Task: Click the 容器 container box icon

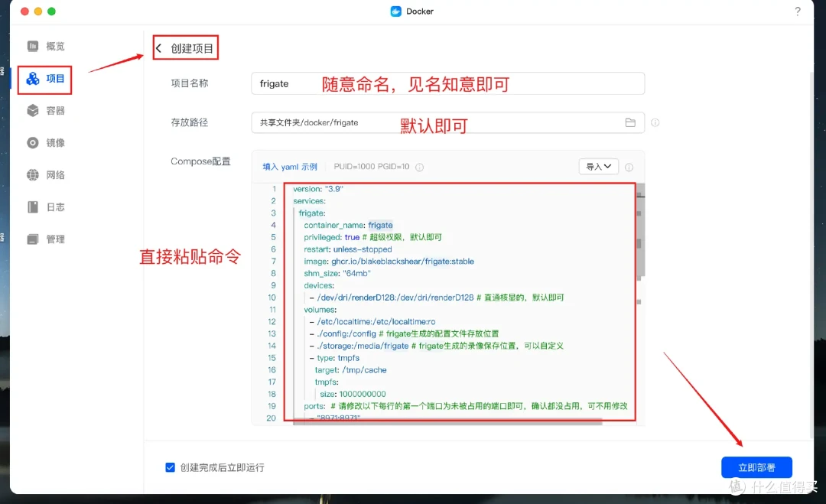Action: click(33, 111)
